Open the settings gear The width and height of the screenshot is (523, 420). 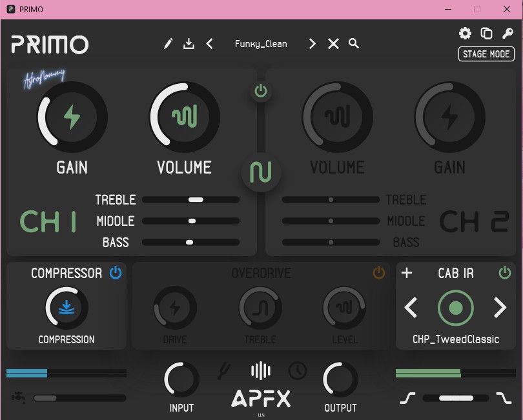(465, 34)
